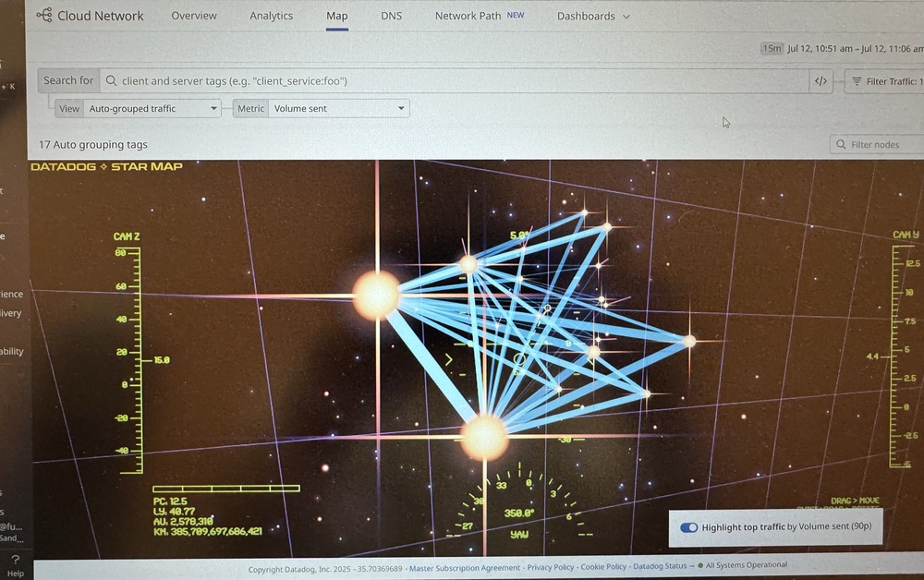Click the search magnifier icon in the tags field
The image size is (924, 580).
(x=111, y=80)
